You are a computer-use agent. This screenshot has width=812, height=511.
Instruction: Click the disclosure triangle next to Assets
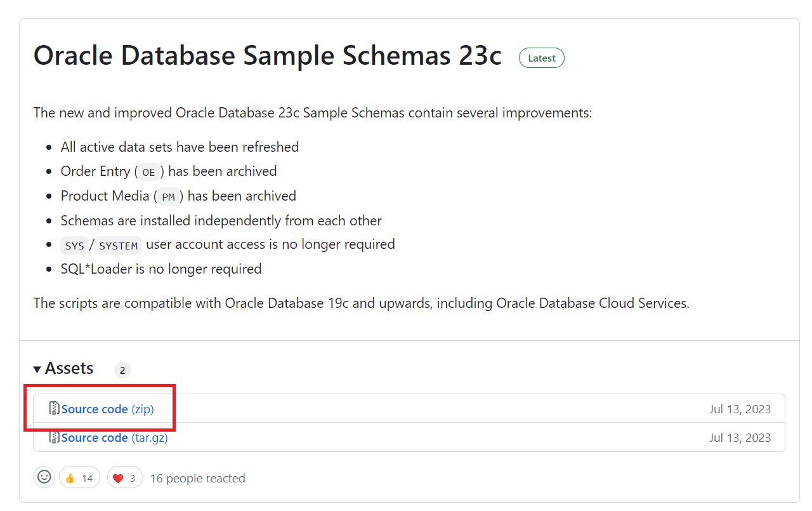coord(37,368)
